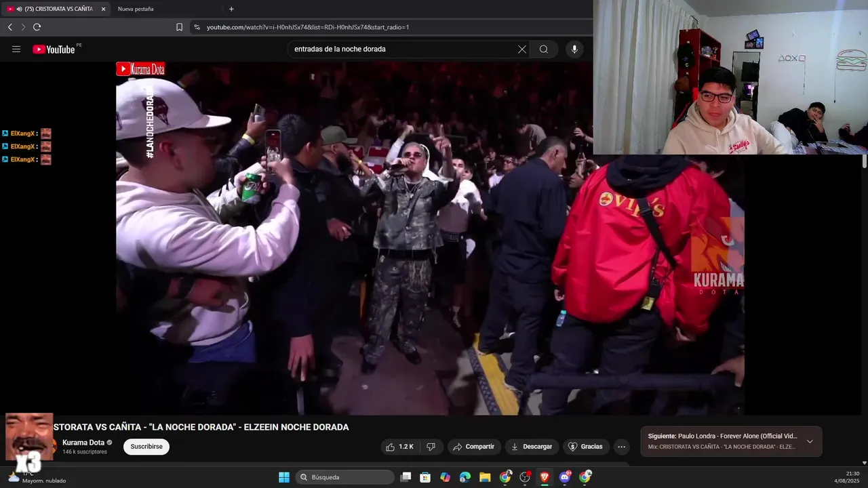Close the CRISTORATA VS CAÑITA tab

point(103,9)
